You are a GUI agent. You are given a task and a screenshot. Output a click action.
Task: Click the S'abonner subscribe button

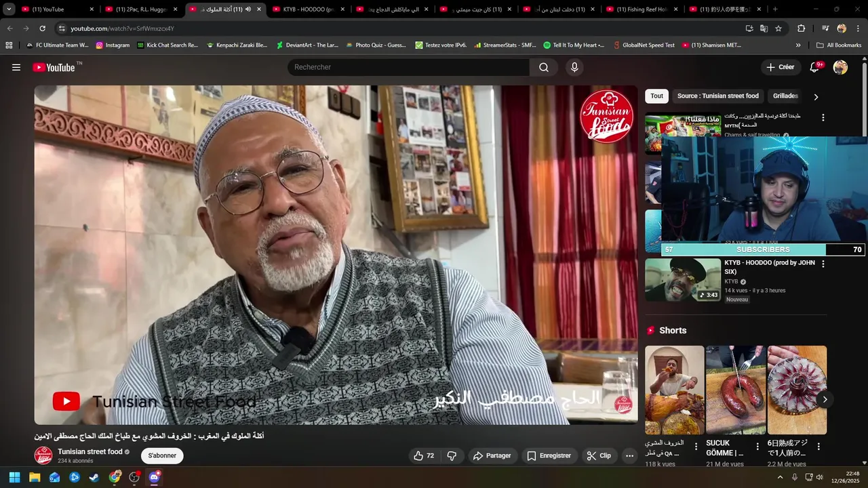pyautogui.click(x=162, y=455)
